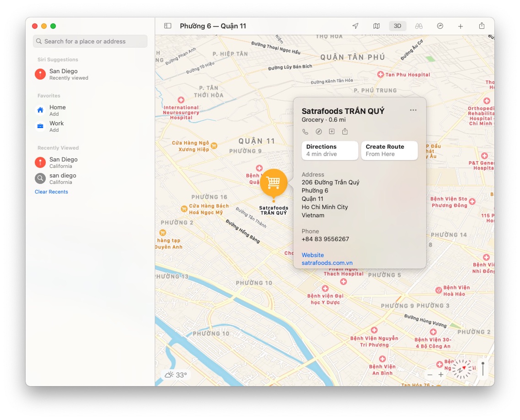Select International Neurosurgery Hospital marker

click(x=181, y=100)
